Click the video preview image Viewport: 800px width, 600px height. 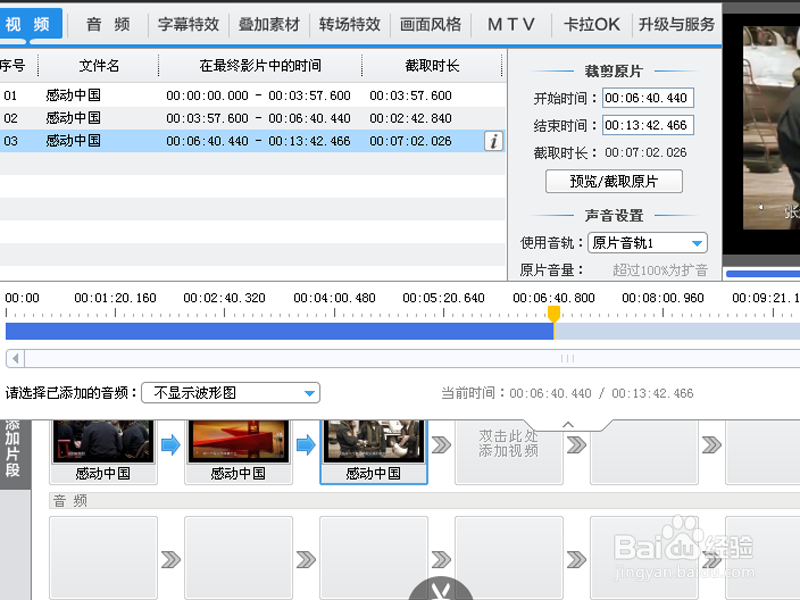click(x=771, y=128)
